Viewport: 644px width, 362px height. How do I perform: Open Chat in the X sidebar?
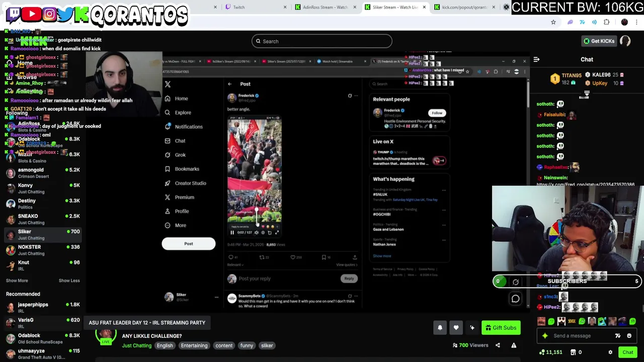pos(175,141)
